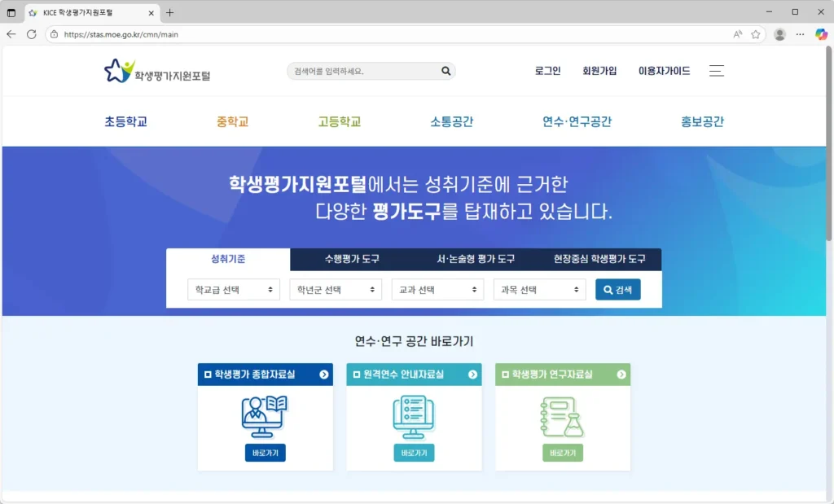Open the 중학교 menu item

point(232,121)
